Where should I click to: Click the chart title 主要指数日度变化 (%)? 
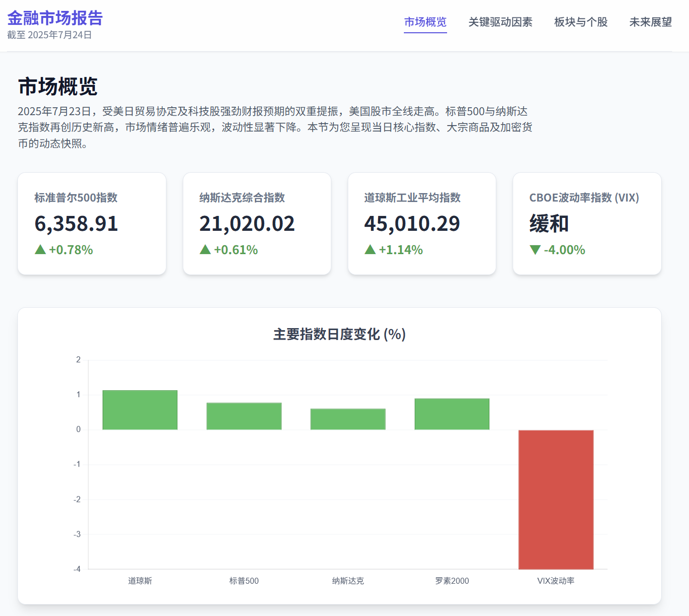[x=339, y=334]
